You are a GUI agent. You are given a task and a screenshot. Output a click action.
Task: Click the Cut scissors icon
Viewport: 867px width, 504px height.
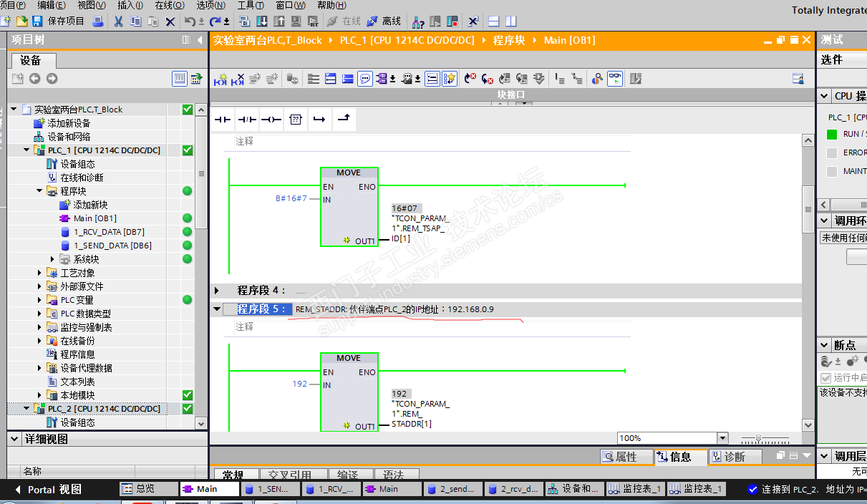coord(118,21)
